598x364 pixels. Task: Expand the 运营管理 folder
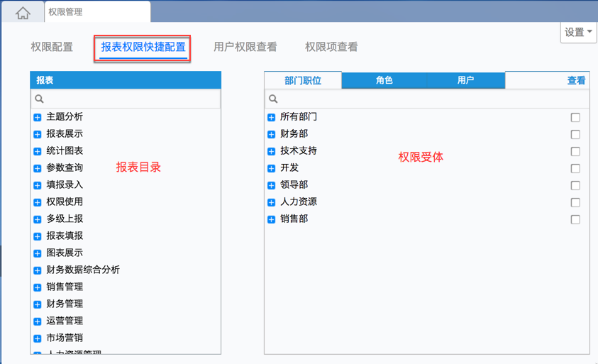click(38, 321)
